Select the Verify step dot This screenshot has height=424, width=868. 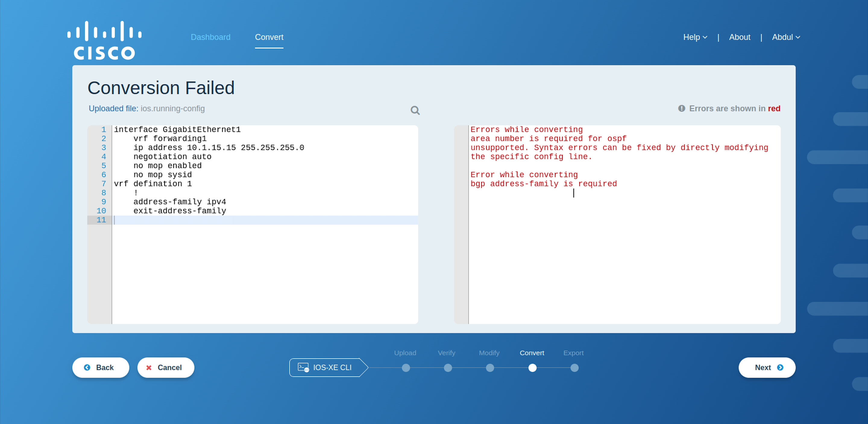(448, 368)
